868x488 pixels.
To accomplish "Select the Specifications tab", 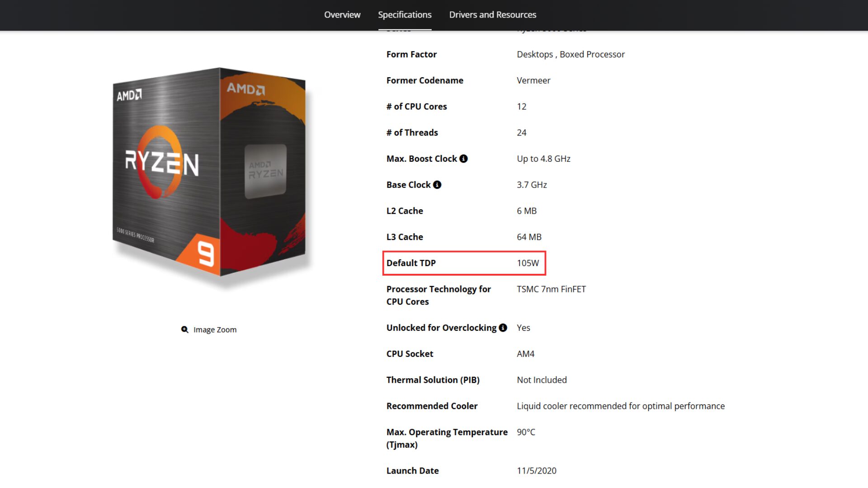I will [x=405, y=14].
